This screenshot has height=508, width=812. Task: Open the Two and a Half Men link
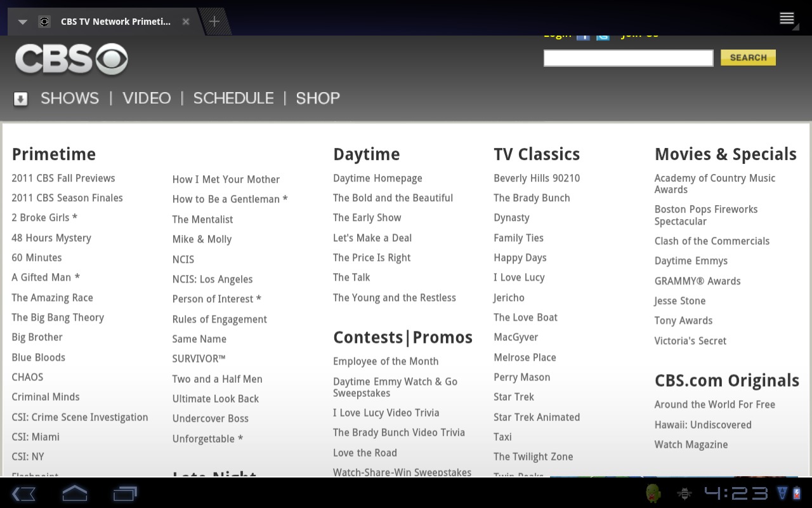(218, 379)
